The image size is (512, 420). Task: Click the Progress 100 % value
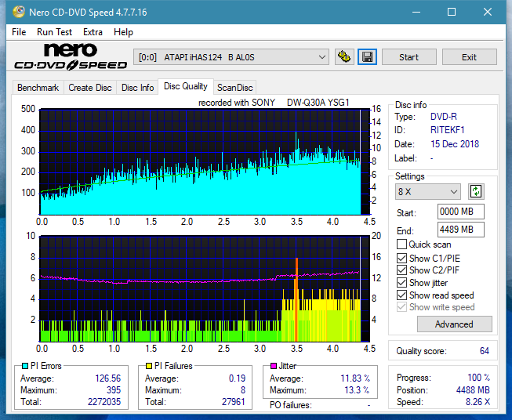point(479,378)
